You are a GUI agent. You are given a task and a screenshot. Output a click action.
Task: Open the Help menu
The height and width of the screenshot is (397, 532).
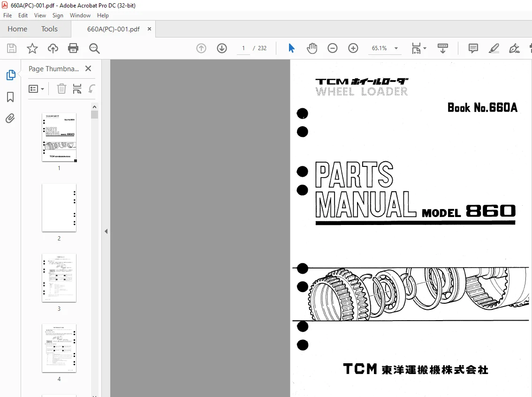pos(103,15)
